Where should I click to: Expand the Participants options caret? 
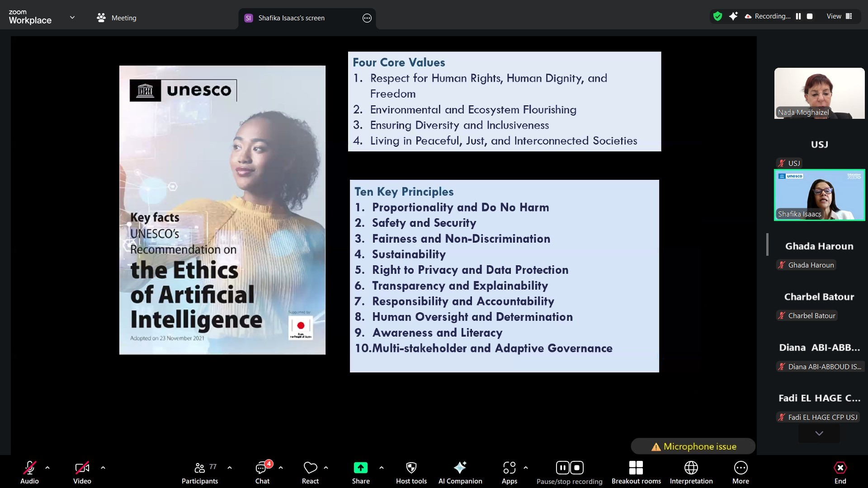click(230, 468)
